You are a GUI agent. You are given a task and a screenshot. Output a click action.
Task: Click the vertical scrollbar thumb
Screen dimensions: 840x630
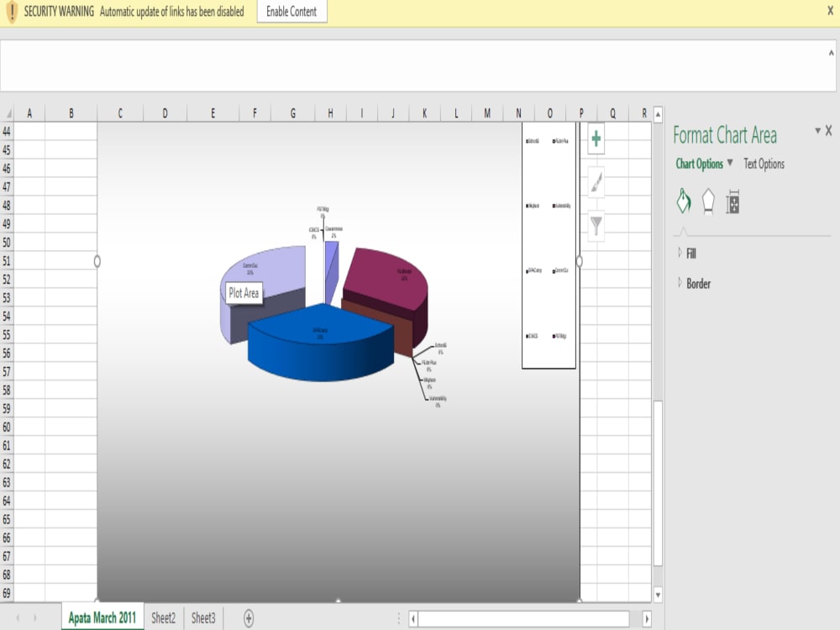658,483
